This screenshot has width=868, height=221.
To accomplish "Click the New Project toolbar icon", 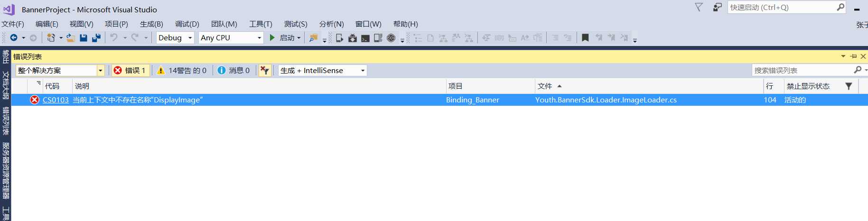I will point(51,37).
